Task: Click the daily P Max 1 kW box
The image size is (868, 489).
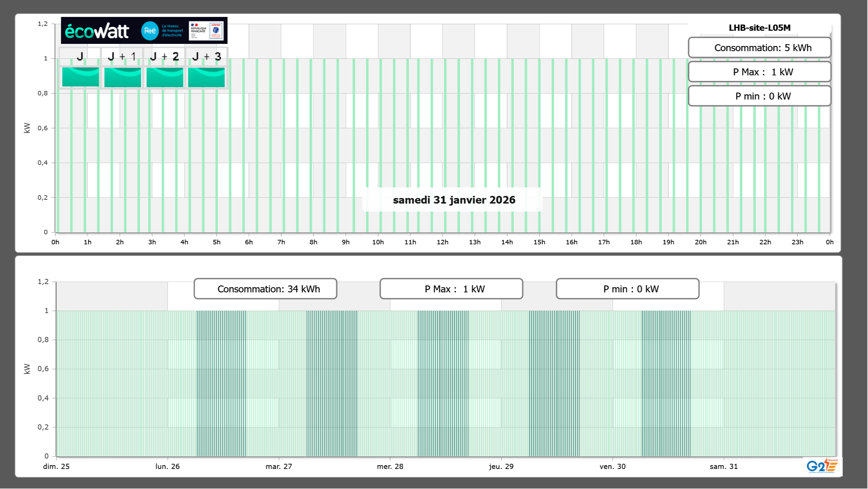Action: click(759, 72)
